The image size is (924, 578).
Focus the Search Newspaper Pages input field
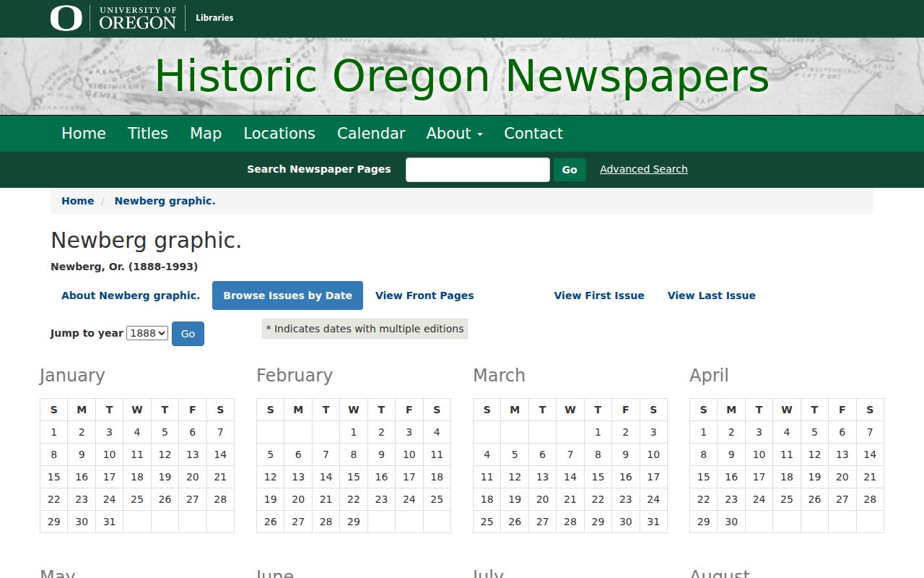tap(478, 170)
